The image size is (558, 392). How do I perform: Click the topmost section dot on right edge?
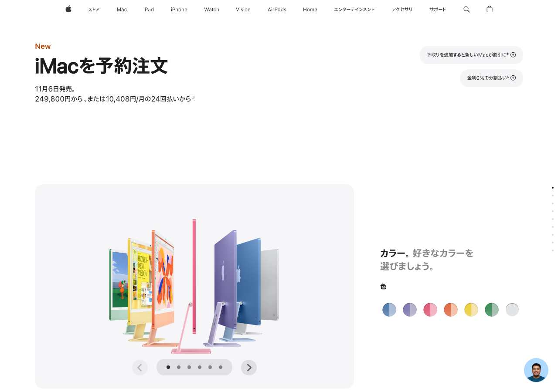tap(553, 188)
